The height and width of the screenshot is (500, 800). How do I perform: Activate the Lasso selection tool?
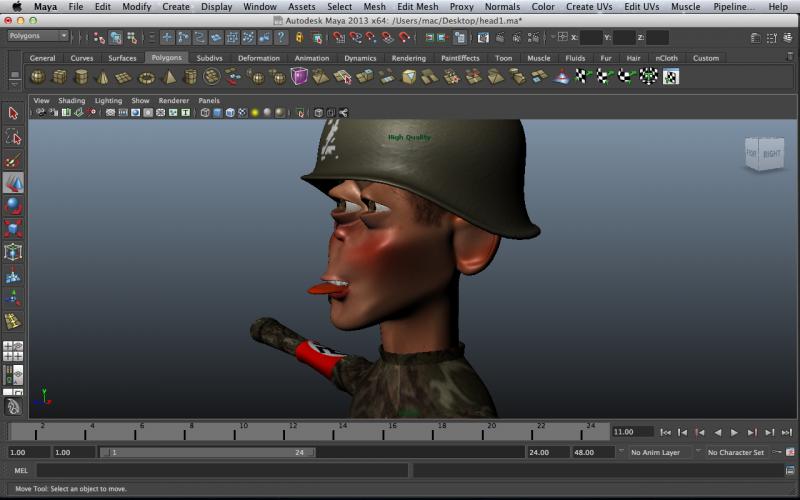(x=13, y=136)
